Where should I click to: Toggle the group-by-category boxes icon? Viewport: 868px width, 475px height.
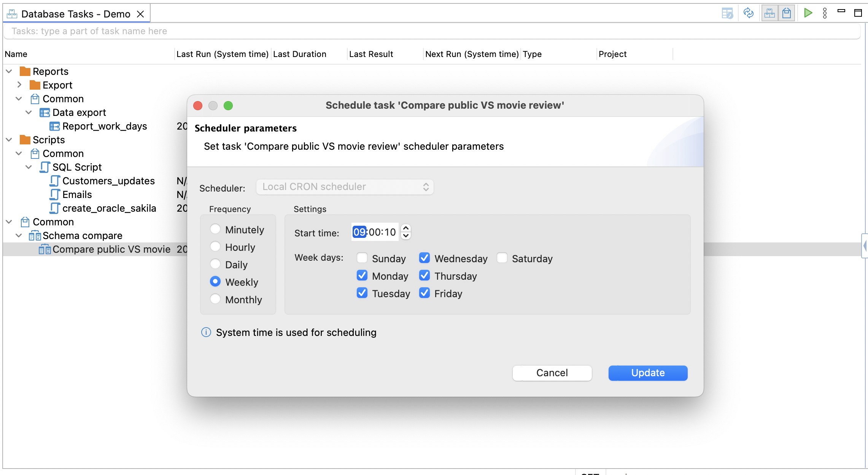coord(769,13)
